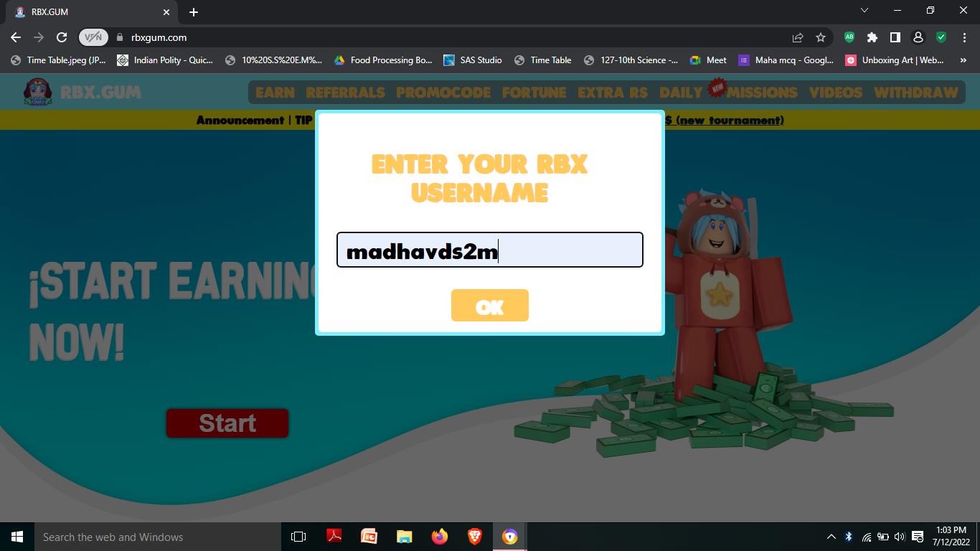Viewport: 980px width, 551px height.
Task: Click the browser back arrow
Action: click(x=16, y=37)
